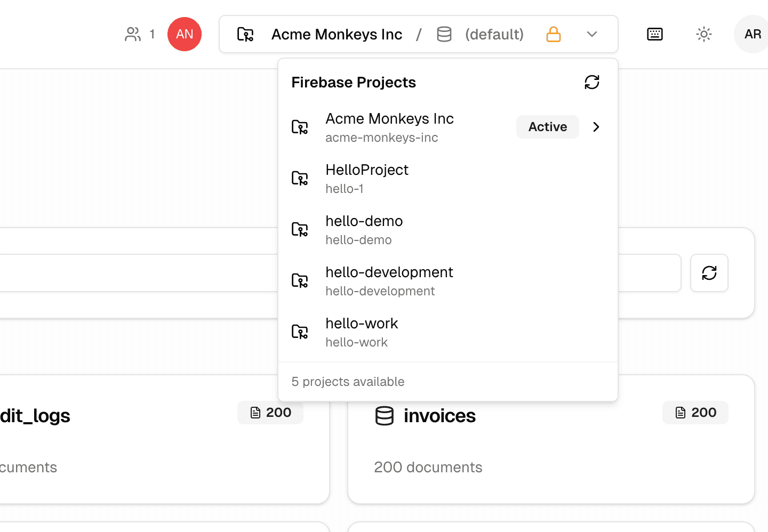Select hello-development from the project list
The width and height of the screenshot is (768, 532).
point(389,280)
